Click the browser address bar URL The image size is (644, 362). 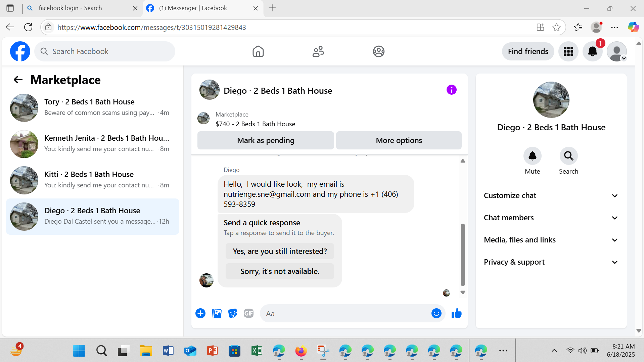(x=152, y=27)
